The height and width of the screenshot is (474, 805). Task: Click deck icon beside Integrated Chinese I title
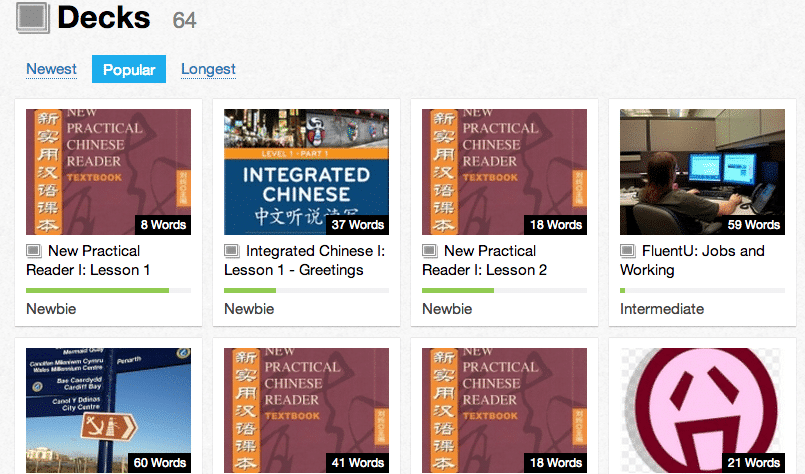click(232, 251)
